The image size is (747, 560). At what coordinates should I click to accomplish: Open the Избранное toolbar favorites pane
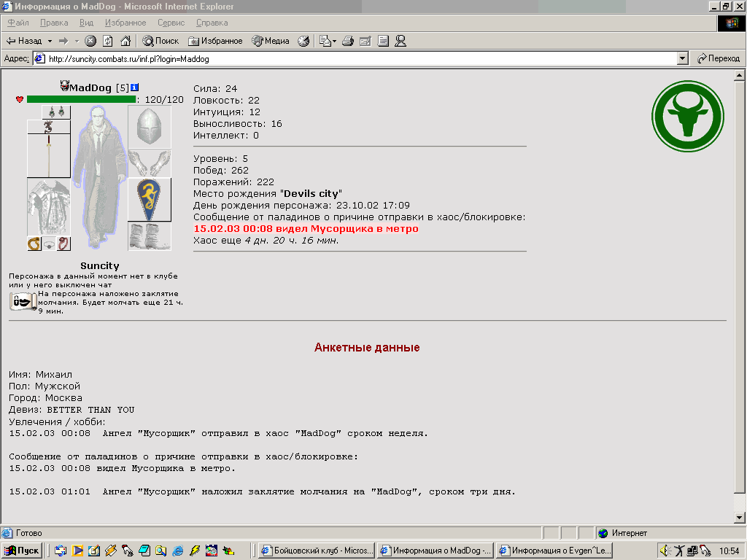point(215,41)
